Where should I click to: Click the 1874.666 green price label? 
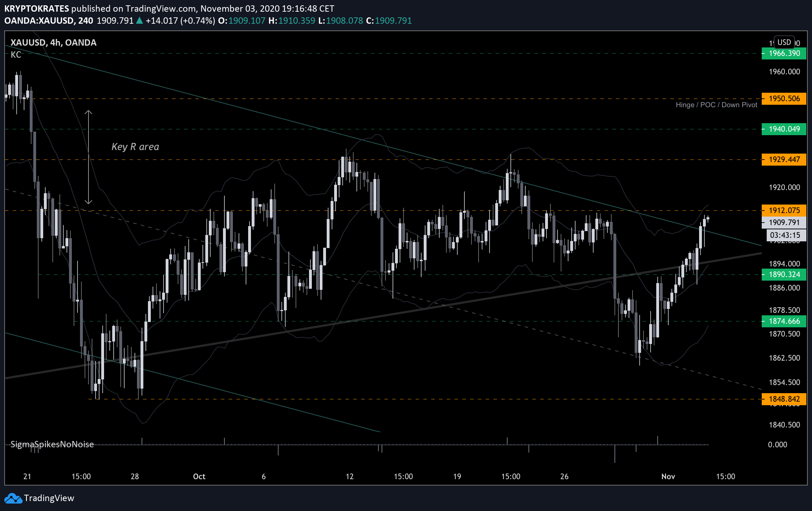(784, 321)
